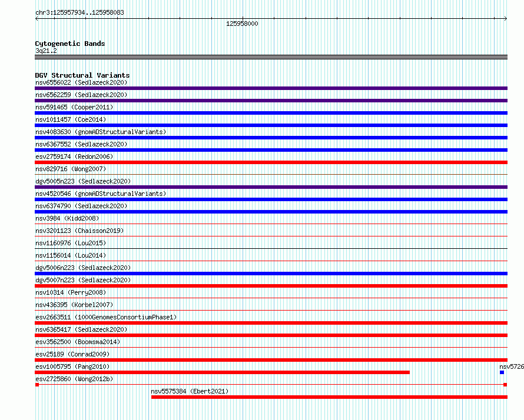Click the nsv1160976 (Lou2015) black line
Image resolution: width=524 pixels, height=420 pixels.
(271, 248)
